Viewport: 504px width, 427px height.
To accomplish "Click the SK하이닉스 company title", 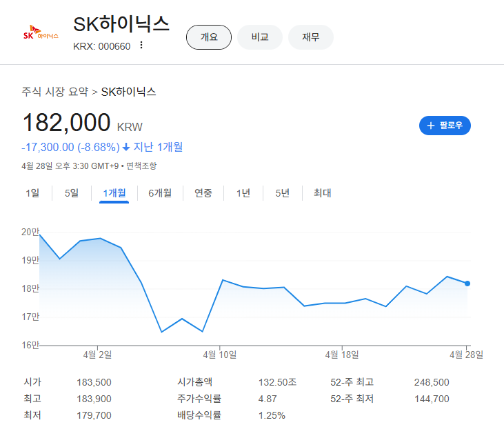I will pos(121,24).
